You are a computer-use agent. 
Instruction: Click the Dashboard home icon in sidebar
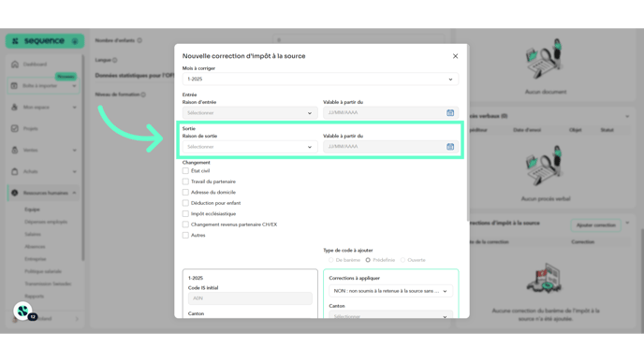(15, 65)
